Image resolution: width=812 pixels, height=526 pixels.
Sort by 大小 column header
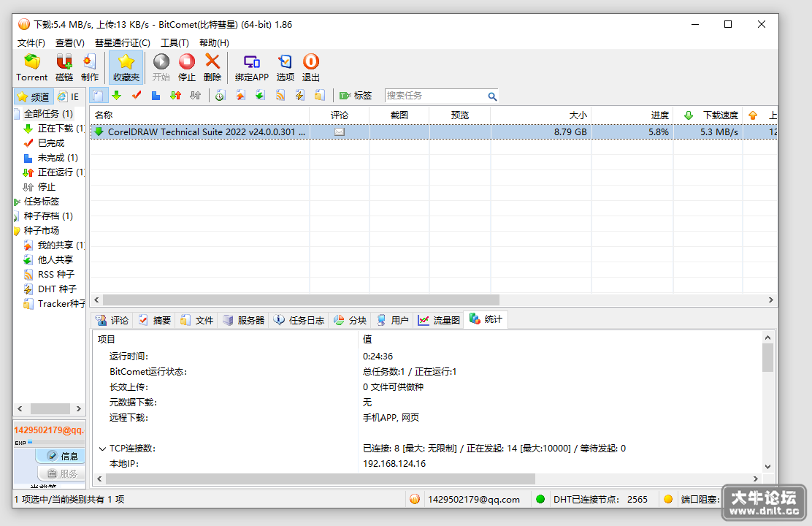click(540, 115)
